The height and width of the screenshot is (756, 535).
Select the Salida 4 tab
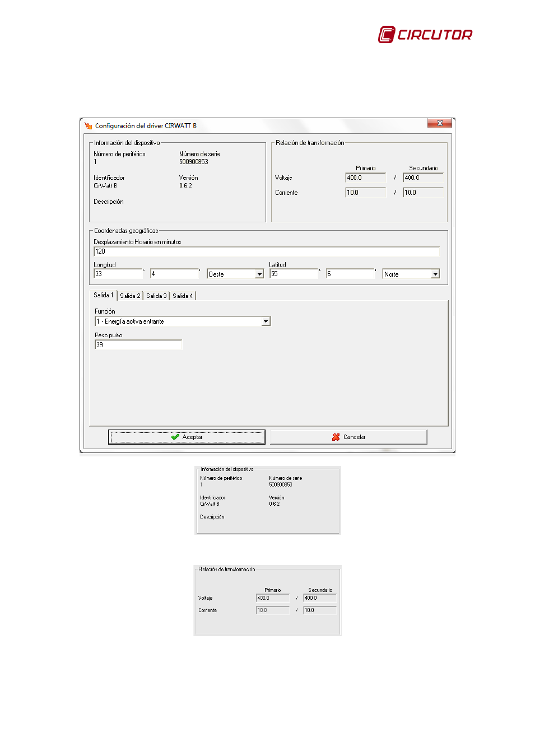(x=183, y=296)
